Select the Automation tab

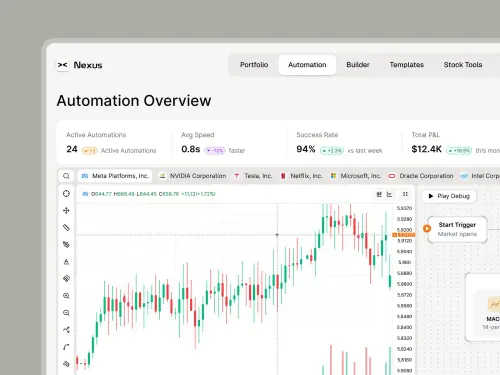pos(307,65)
